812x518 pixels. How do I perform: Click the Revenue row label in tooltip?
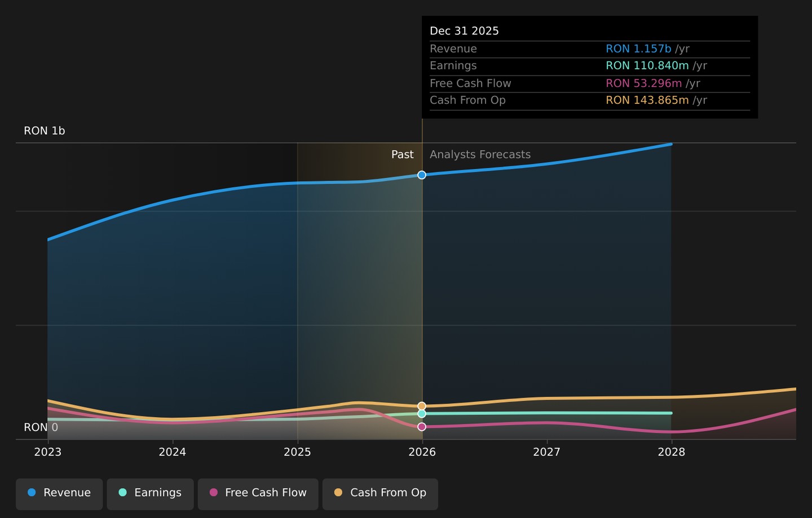[453, 49]
